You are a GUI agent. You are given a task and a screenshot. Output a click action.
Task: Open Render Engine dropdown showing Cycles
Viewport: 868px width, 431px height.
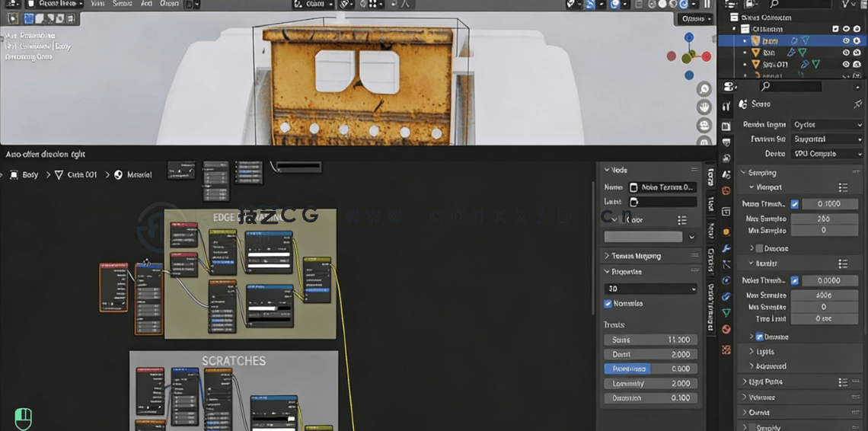pos(826,125)
